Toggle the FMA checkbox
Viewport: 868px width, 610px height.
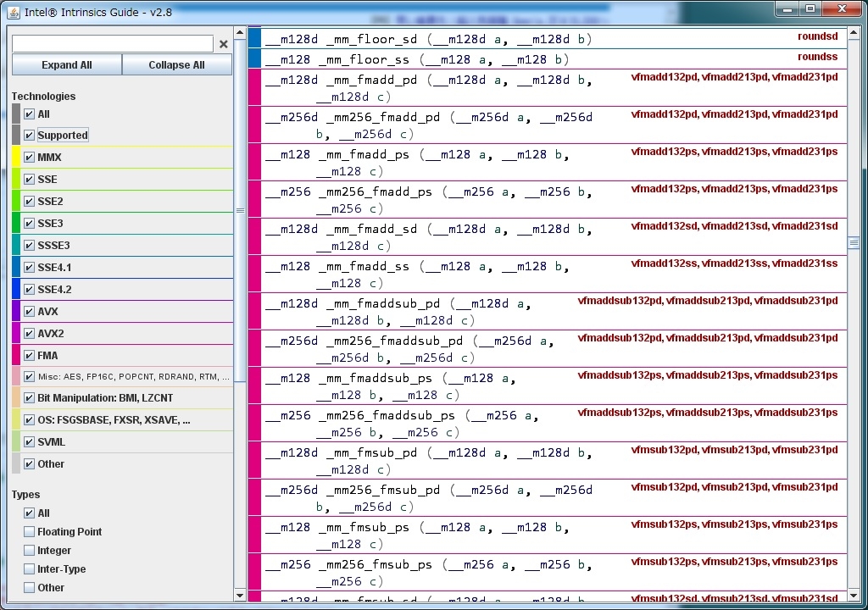pos(30,356)
